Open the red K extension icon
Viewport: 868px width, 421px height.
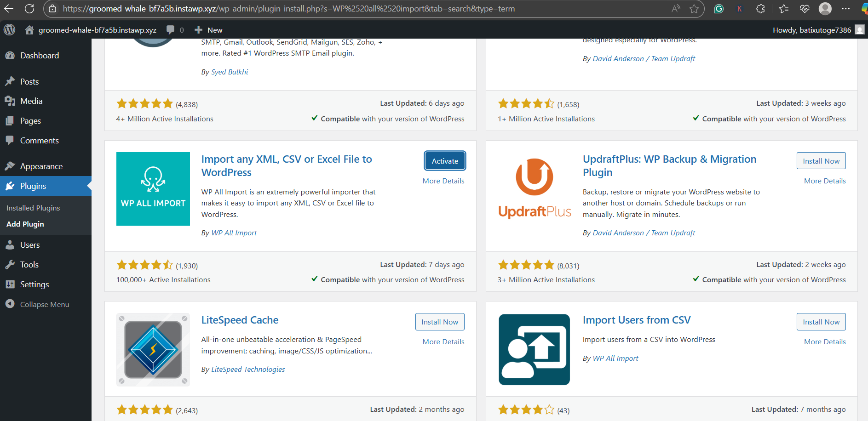click(x=739, y=9)
